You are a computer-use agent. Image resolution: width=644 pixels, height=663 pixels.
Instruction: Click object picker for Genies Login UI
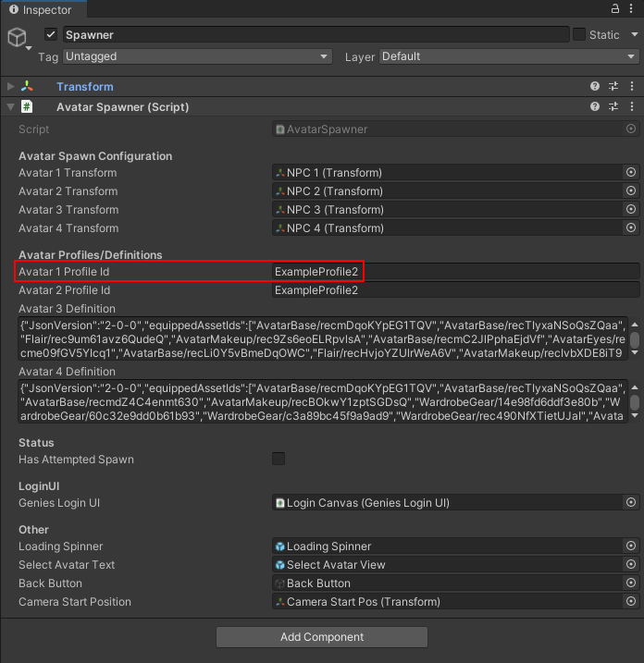(631, 503)
